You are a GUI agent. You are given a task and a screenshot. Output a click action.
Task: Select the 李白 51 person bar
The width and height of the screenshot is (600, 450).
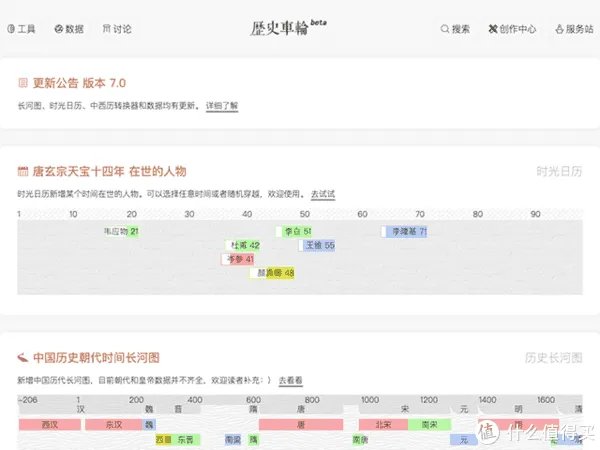(293, 231)
